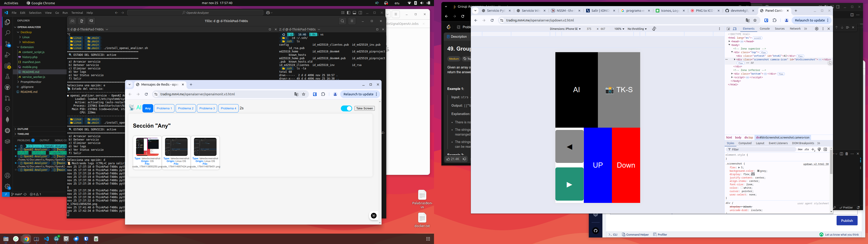The image size is (868, 244).
Task: Open the DevTools settings gear
Action: click(x=816, y=29)
